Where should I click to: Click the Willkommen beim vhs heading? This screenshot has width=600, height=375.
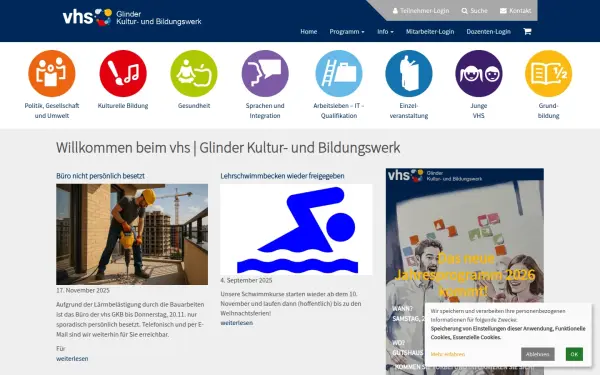coord(228,148)
